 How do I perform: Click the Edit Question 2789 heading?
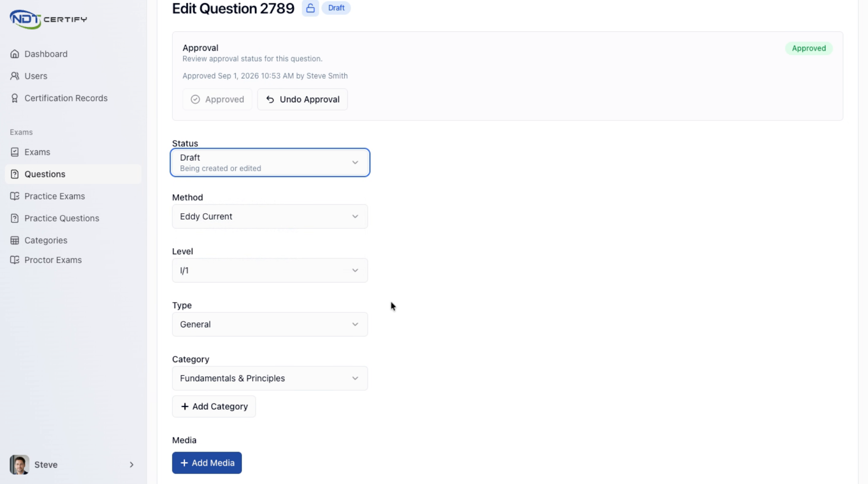point(233,8)
